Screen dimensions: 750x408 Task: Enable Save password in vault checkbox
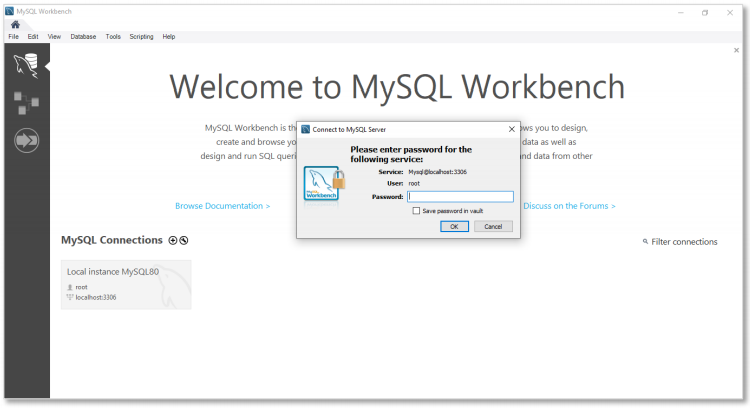416,210
